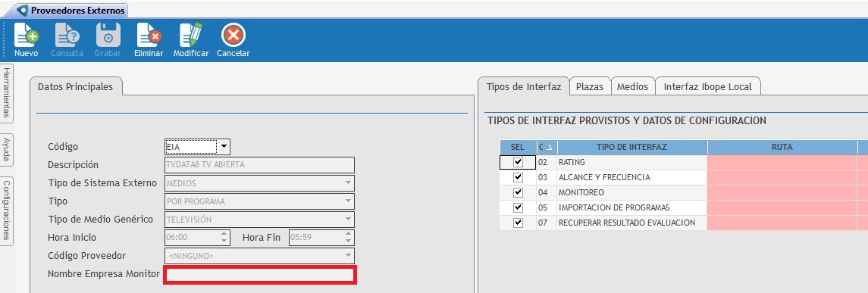
Task: Select the Datos Principales tab
Action: click(x=75, y=87)
